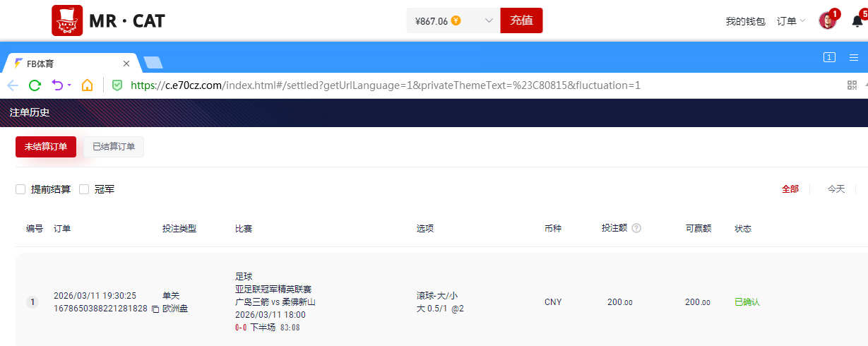The width and height of the screenshot is (868, 346).
Task: Click the 币种 column header
Action: pyautogui.click(x=553, y=229)
